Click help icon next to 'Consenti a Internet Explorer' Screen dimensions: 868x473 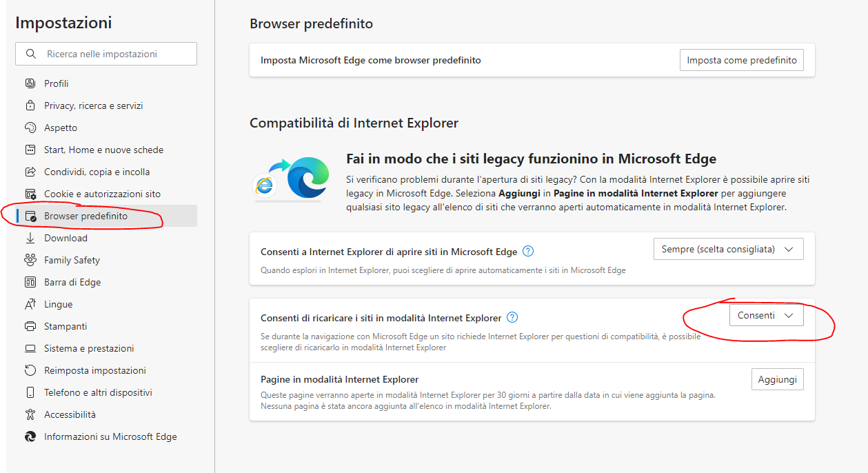[528, 252]
